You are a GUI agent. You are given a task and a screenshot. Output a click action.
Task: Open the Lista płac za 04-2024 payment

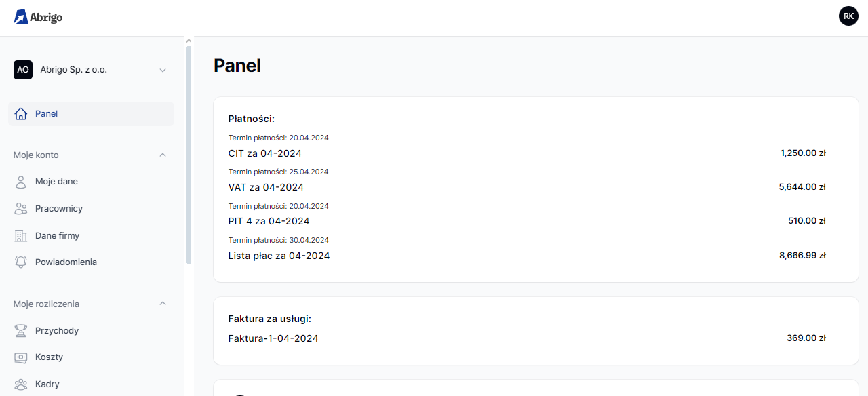tap(279, 256)
